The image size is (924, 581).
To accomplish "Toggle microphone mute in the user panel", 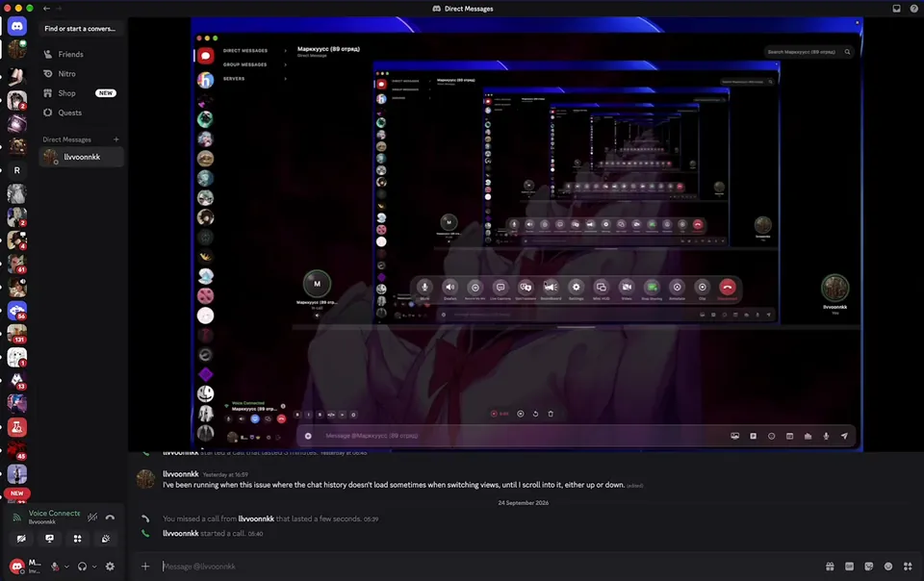I will (x=55, y=567).
